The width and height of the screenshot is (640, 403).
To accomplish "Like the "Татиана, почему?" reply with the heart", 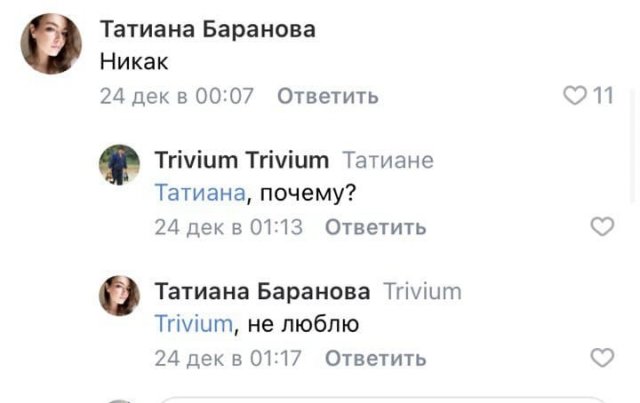I will [x=602, y=227].
